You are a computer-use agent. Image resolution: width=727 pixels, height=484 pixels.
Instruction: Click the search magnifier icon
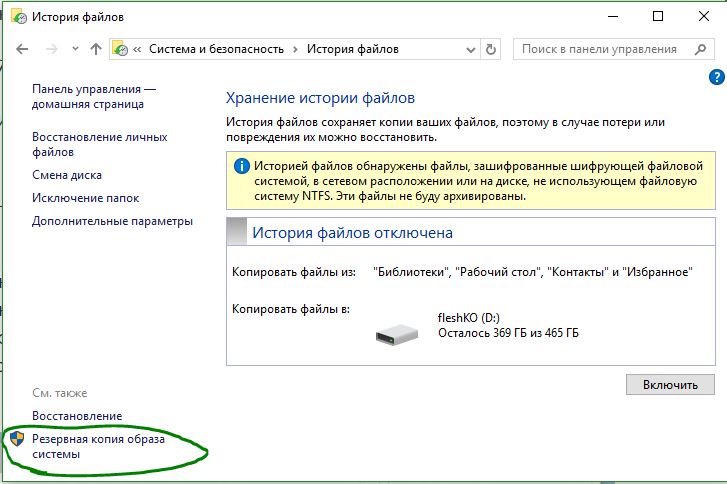701,49
